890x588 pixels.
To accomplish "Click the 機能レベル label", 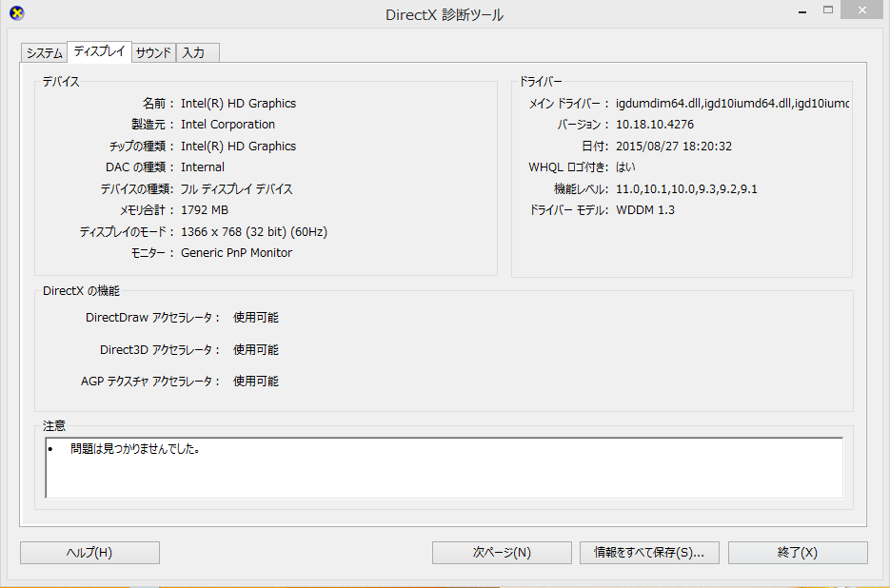I will click(x=581, y=189).
